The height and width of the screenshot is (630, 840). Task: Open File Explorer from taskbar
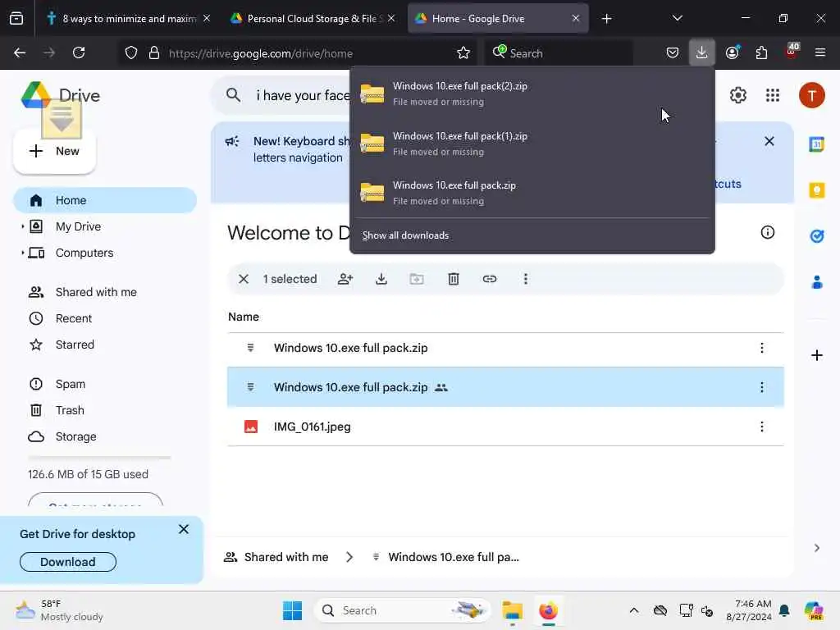(x=512, y=610)
